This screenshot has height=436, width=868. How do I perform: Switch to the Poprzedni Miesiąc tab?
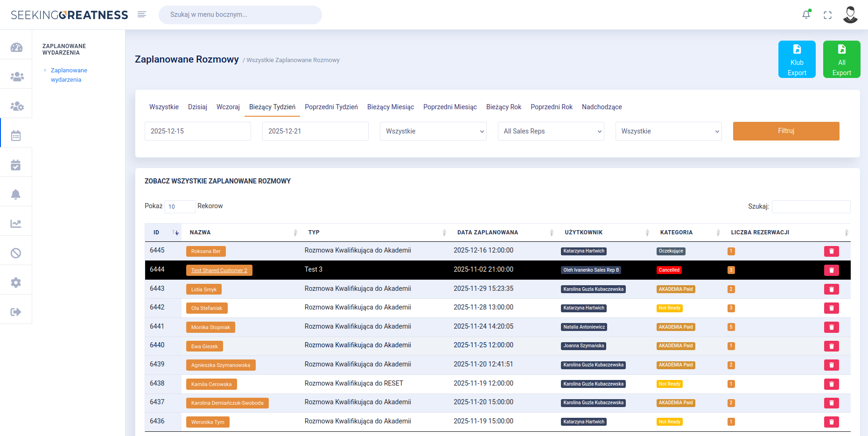coord(449,107)
